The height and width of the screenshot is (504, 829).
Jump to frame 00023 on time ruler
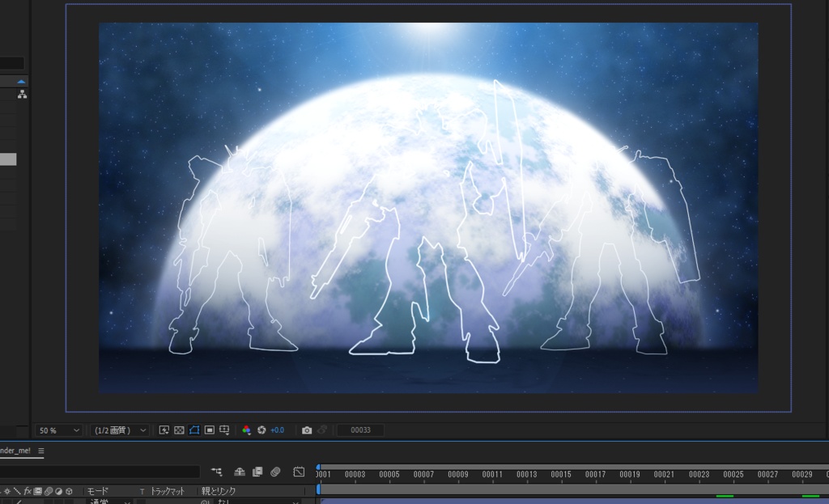[699, 474]
